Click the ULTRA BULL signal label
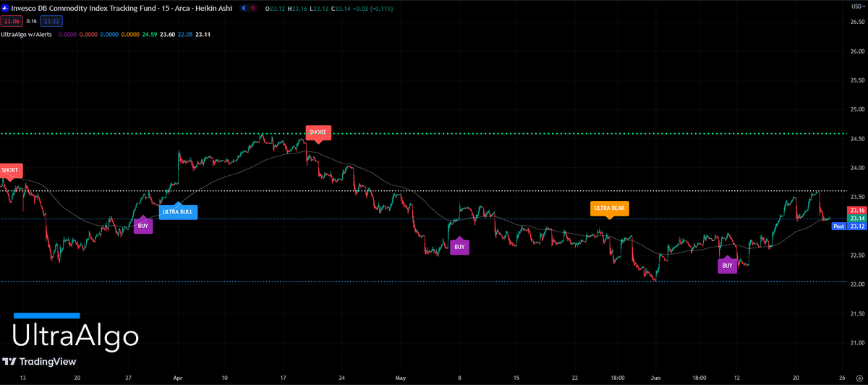Screen dimensions: 868x385 177,212
